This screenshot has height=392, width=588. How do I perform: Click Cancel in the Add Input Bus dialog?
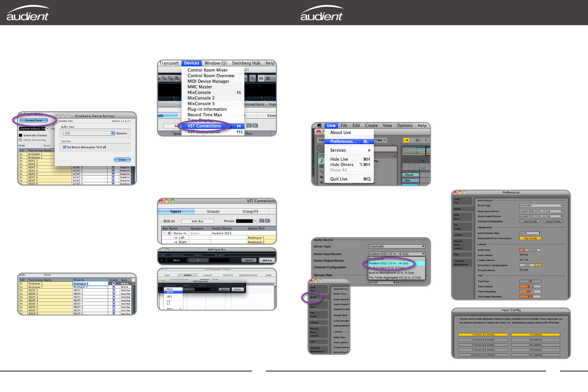point(249,260)
